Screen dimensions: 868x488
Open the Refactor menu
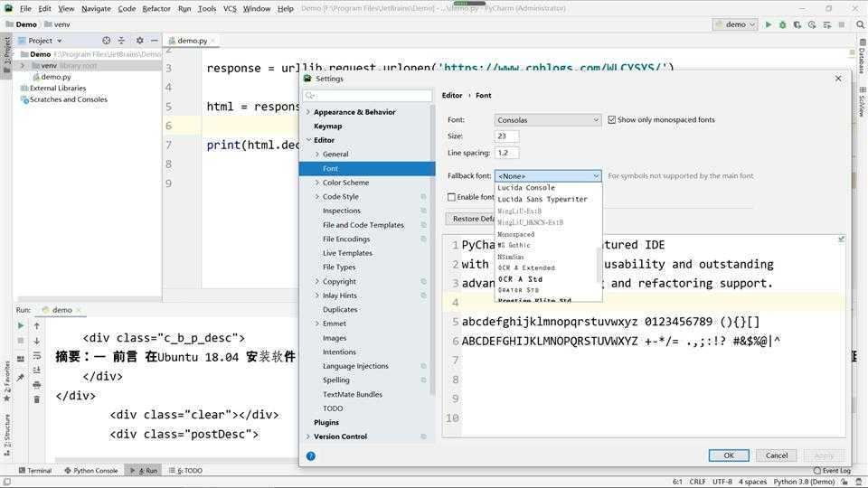[x=156, y=8]
